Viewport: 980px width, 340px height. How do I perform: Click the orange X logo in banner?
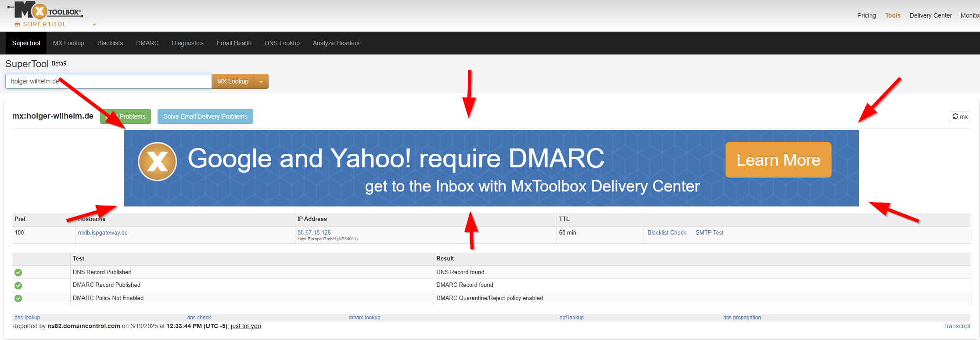158,162
